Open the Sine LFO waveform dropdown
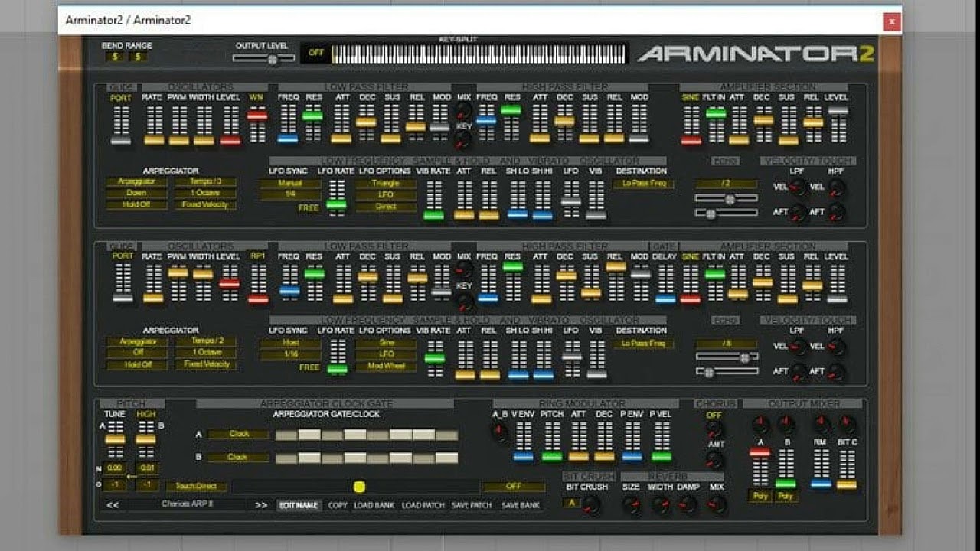Image resolution: width=980 pixels, height=551 pixels. point(386,343)
